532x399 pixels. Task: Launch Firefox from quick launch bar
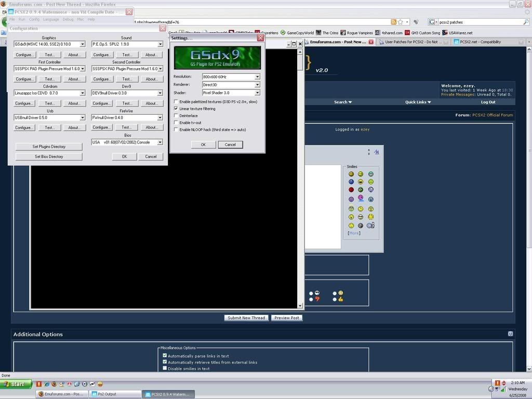point(54,384)
